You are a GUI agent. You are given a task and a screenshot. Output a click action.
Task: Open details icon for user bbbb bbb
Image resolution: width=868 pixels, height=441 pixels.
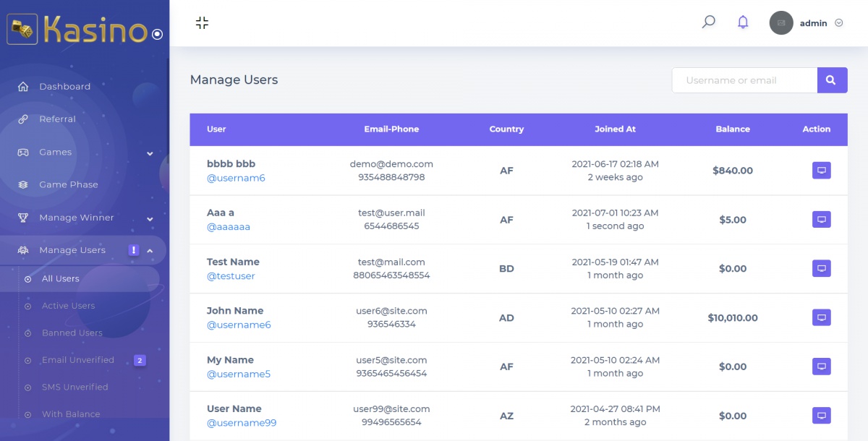pyautogui.click(x=821, y=171)
